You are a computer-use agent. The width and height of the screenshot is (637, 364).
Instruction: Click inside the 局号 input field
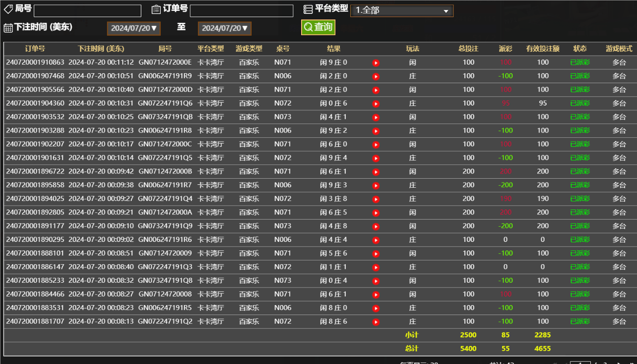[x=87, y=10]
